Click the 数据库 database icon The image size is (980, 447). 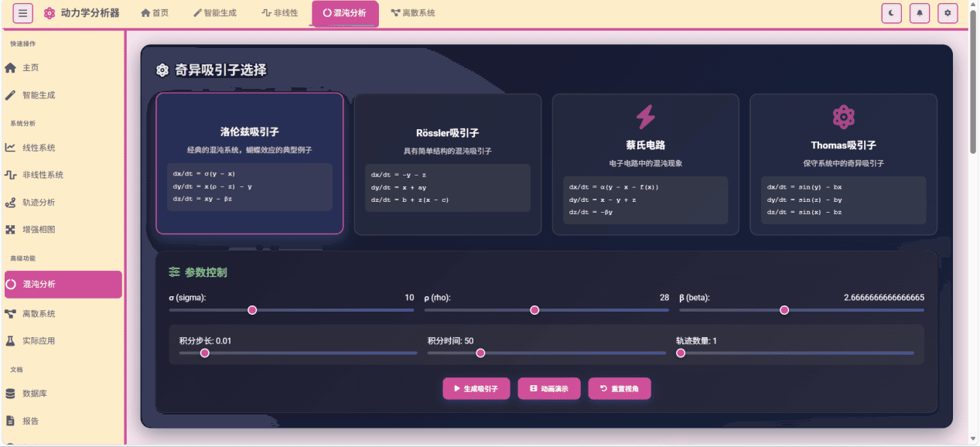(10, 394)
